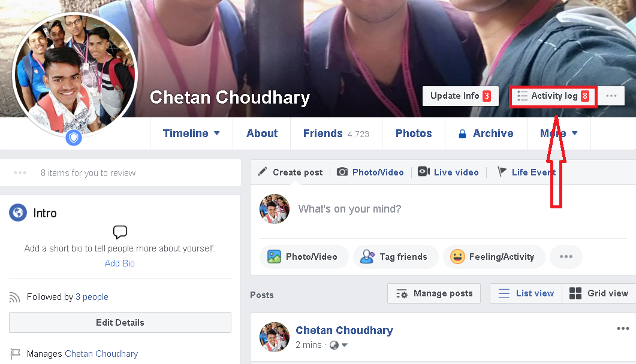Expand the Timeline dropdown arrow
Image resolution: width=636 pixels, height=364 pixels.
pos(216,134)
